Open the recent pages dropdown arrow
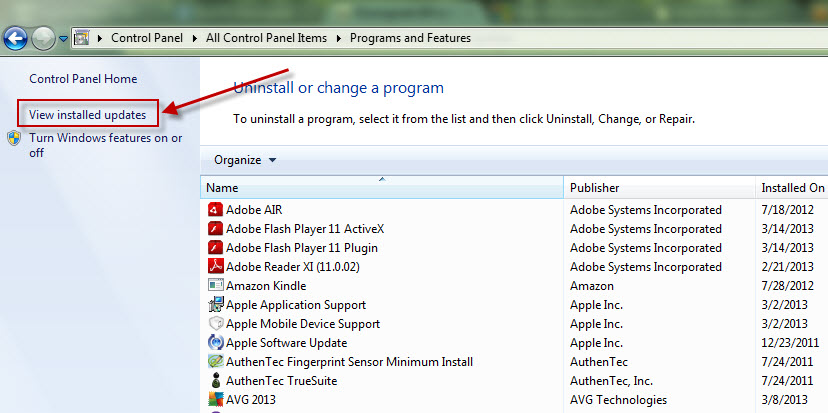Screen dimensions: 828x413 63,39
